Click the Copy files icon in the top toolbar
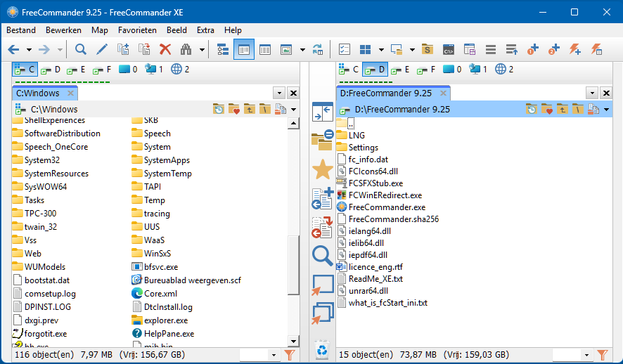This screenshot has width=623, height=364. [x=123, y=50]
